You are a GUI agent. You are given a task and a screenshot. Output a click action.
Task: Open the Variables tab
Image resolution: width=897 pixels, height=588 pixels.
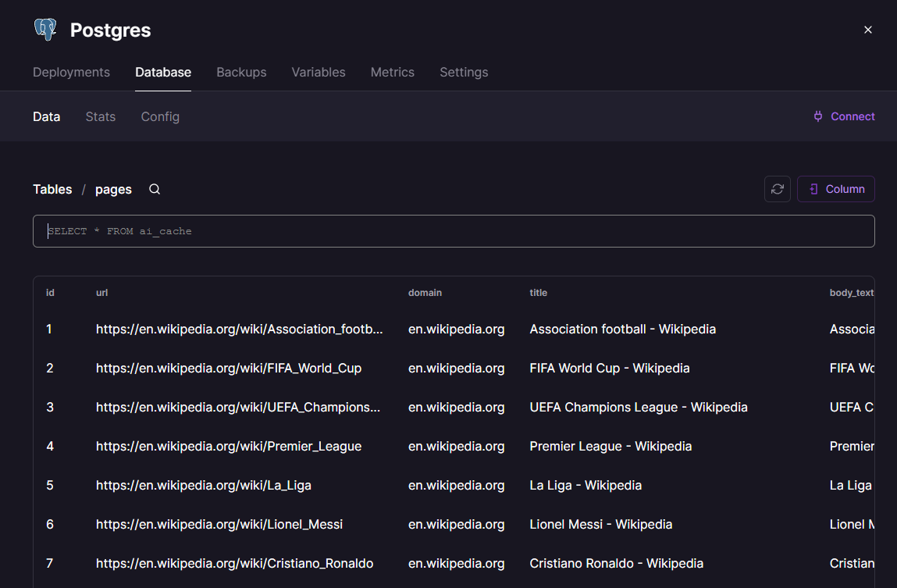pyautogui.click(x=318, y=72)
